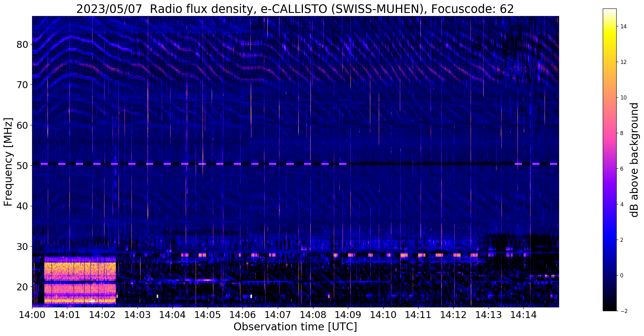Click the colorbar tick label 10

click(x=623, y=98)
